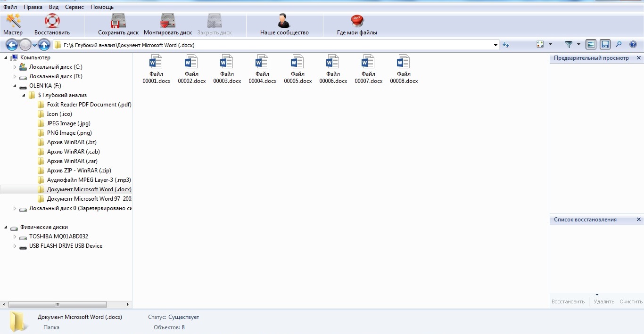This screenshot has height=334, width=644.
Task: Open the Файл menu
Action: coord(10,7)
